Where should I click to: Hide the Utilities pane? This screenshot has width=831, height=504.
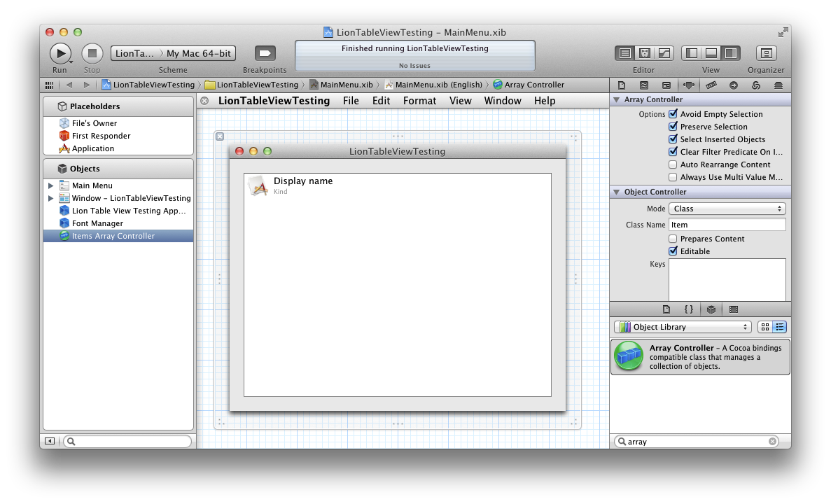tap(730, 53)
